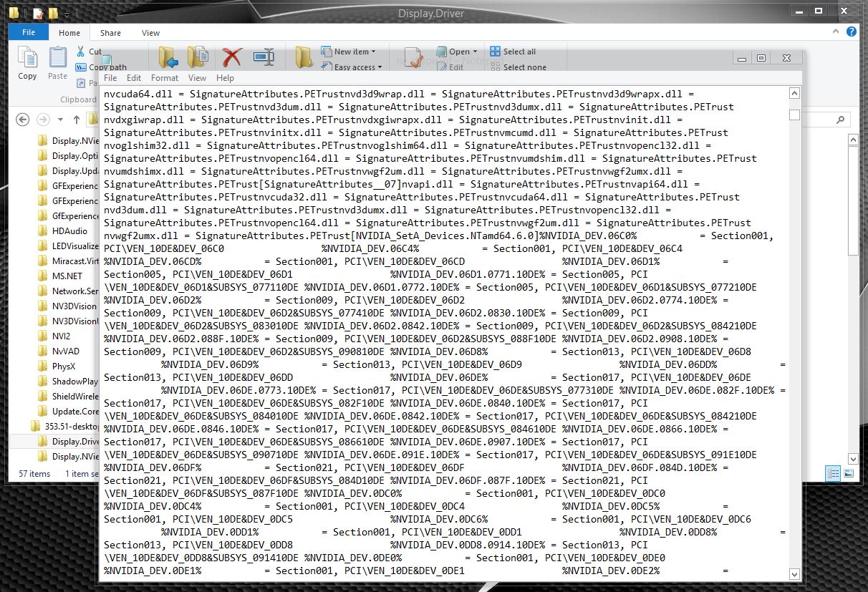
Task: Click the Move to folder icon
Action: tap(169, 58)
